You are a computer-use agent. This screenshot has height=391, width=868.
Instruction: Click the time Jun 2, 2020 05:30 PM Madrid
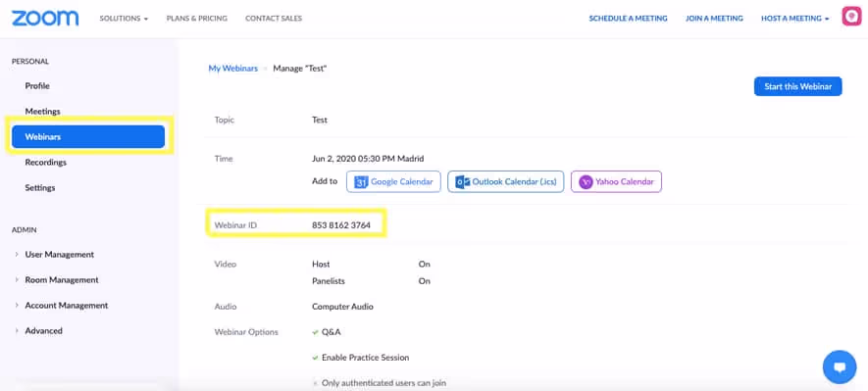[x=368, y=159]
